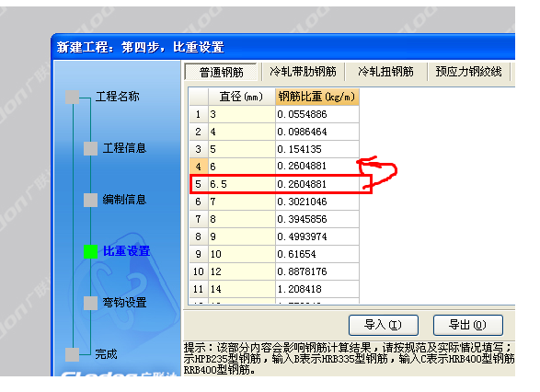
Task: Click the weight cell for diameter 6
Action: 317,167
